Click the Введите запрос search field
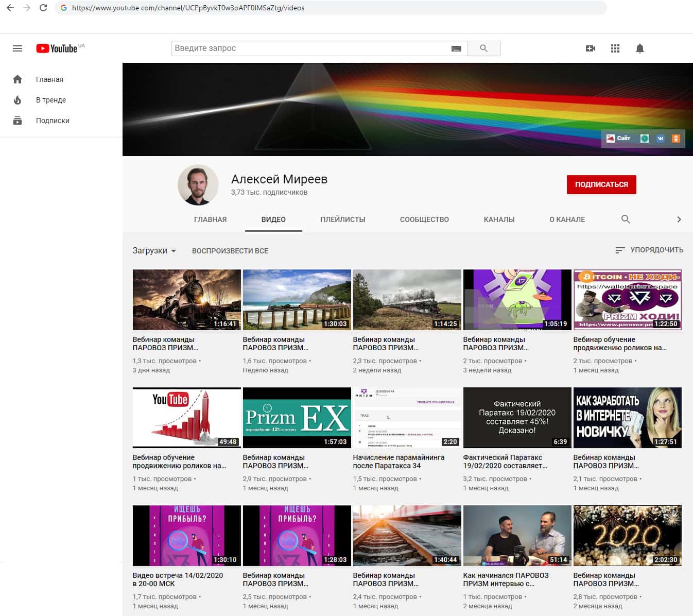Image resolution: width=693 pixels, height=616 pixels. (309, 48)
